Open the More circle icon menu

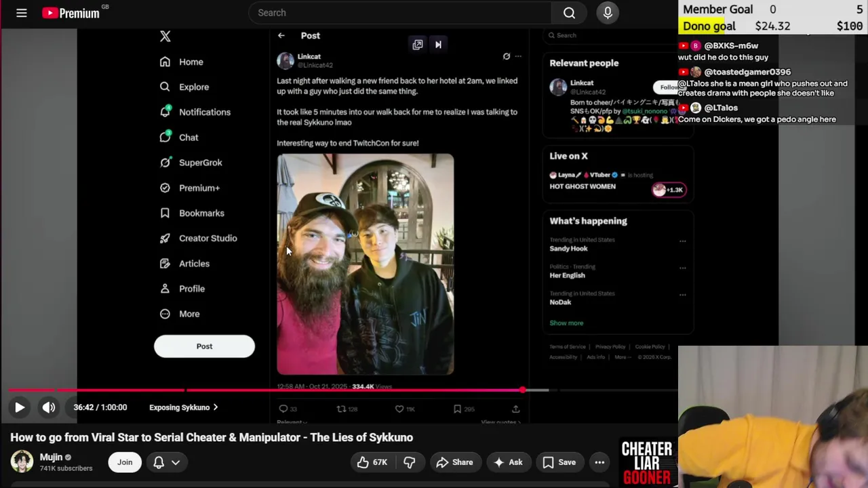tap(165, 314)
